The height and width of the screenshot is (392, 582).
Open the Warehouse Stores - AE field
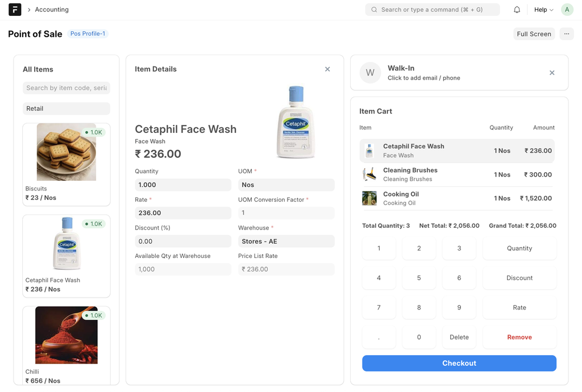(x=286, y=241)
